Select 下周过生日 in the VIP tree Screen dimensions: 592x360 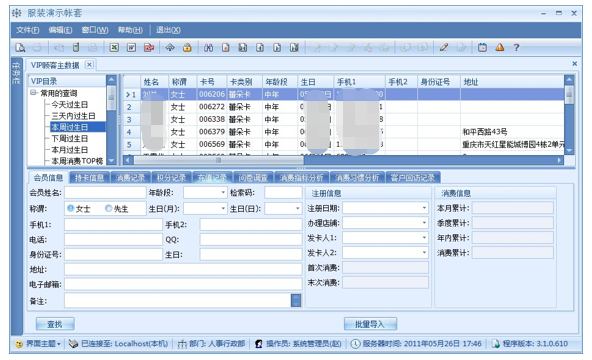[69, 138]
